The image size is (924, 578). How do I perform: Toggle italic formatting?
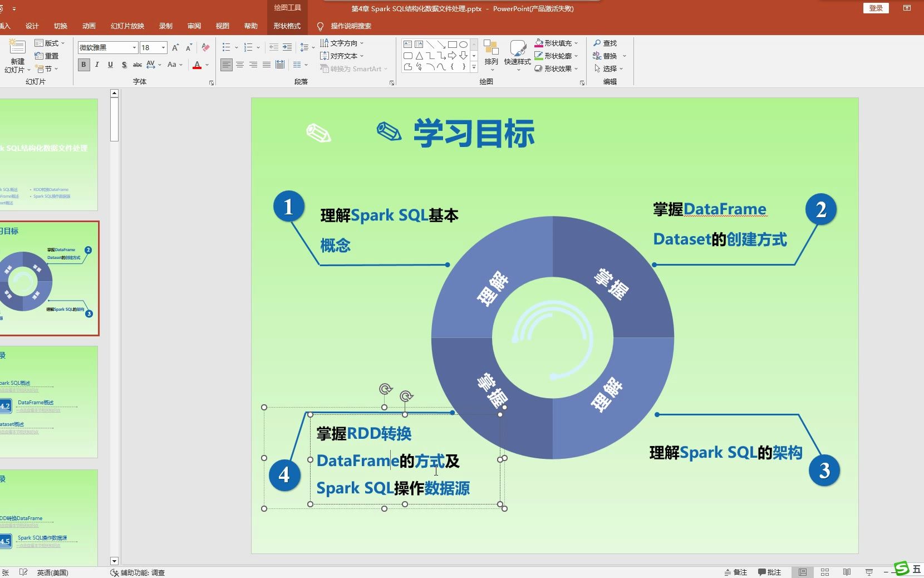97,65
